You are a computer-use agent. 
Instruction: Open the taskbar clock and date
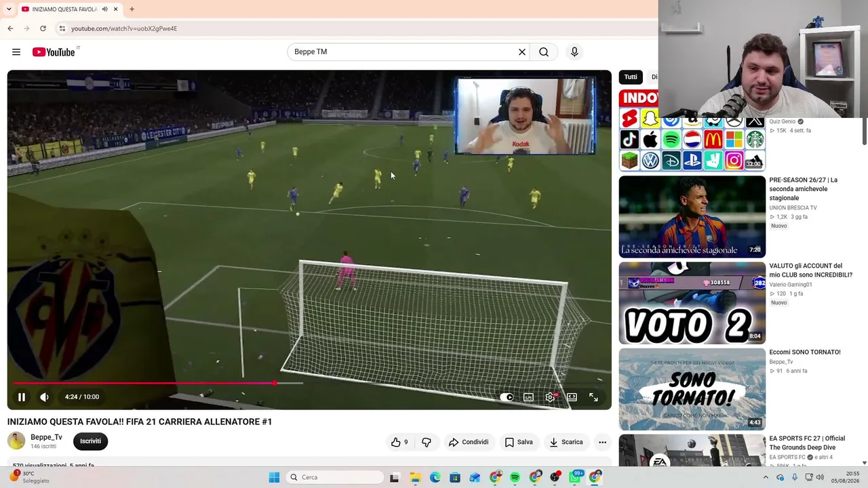click(x=847, y=477)
